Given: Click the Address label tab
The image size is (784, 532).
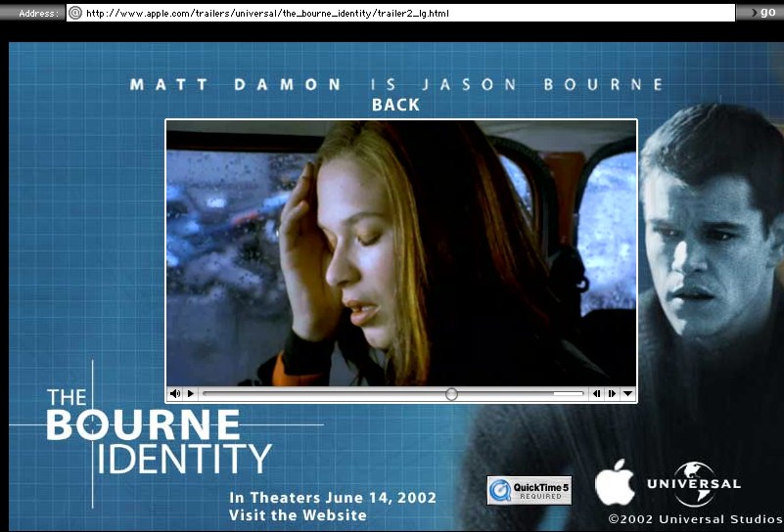Looking at the screenshot, I should tap(35, 13).
